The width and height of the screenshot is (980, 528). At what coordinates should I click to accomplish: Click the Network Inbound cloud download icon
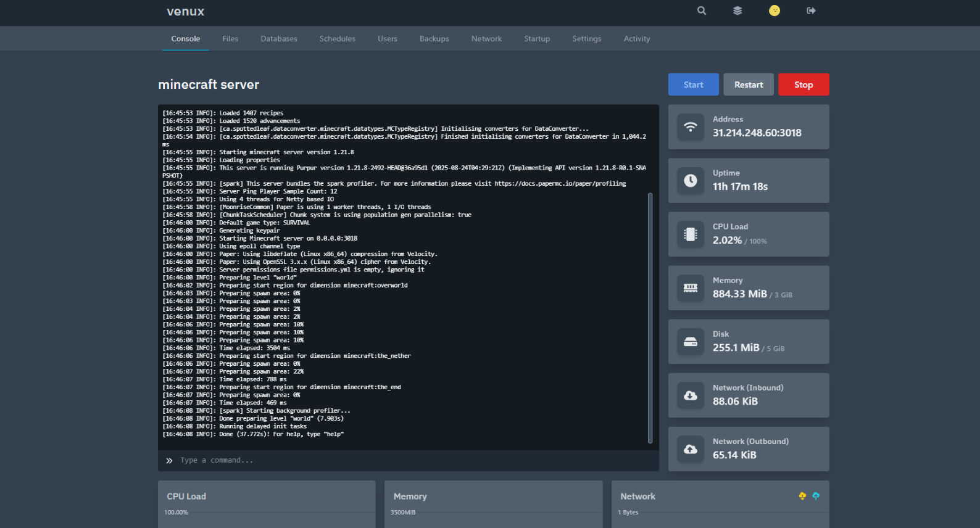coord(691,395)
